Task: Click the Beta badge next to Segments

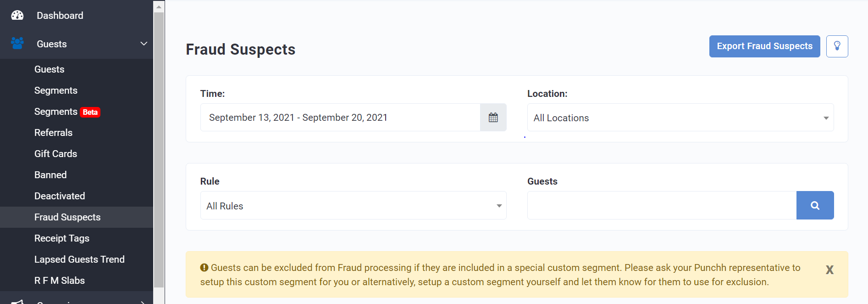Action: 90,112
